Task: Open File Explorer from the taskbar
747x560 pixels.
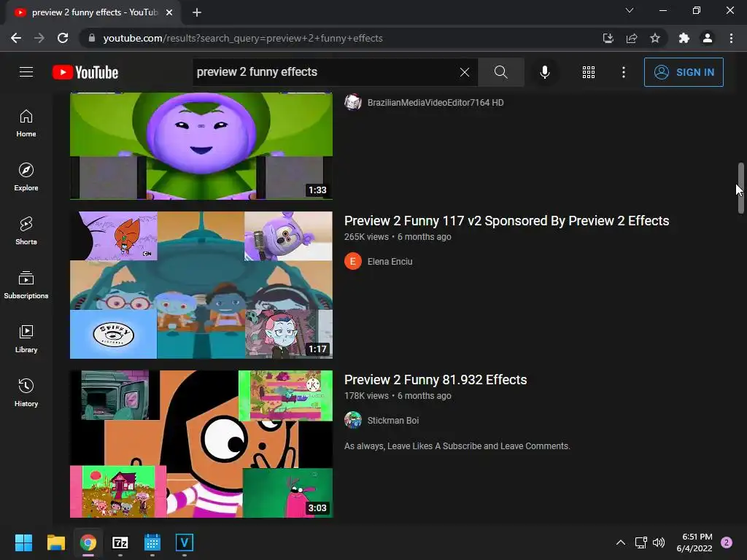Action: click(55, 542)
